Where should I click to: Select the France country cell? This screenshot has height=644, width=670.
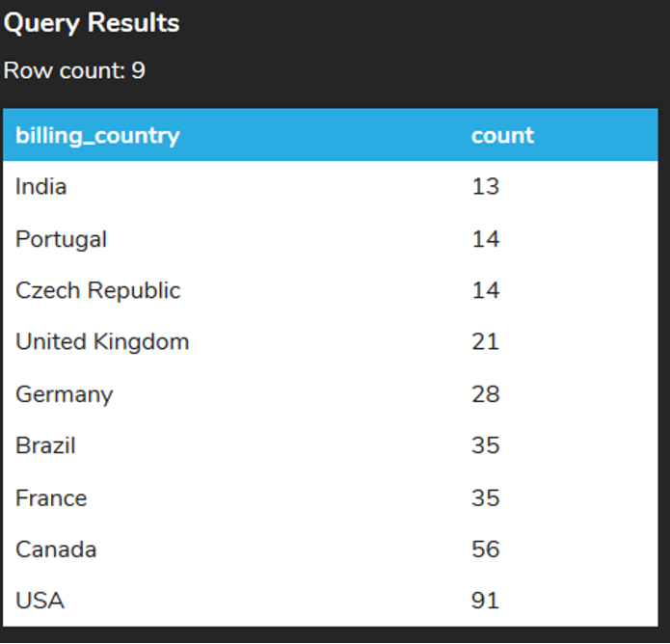[51, 497]
